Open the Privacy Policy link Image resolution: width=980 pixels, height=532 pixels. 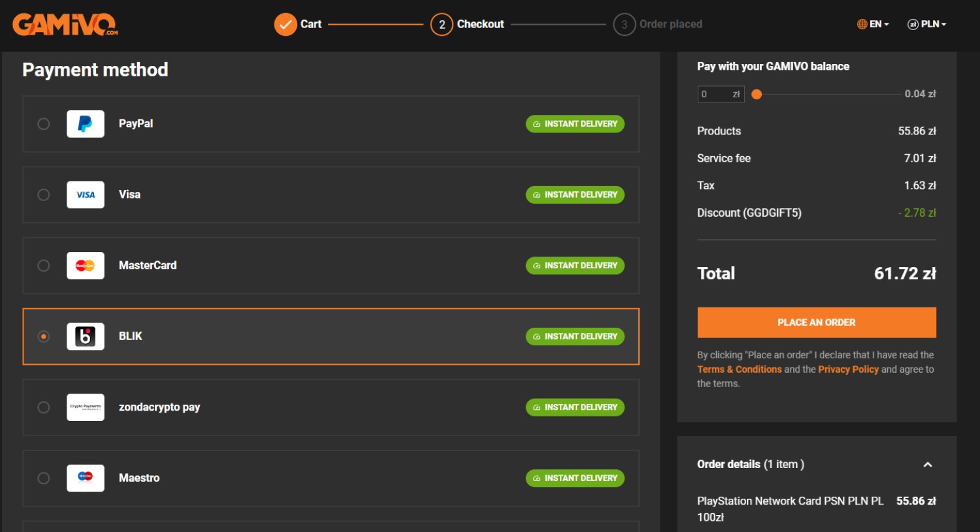pyautogui.click(x=848, y=369)
